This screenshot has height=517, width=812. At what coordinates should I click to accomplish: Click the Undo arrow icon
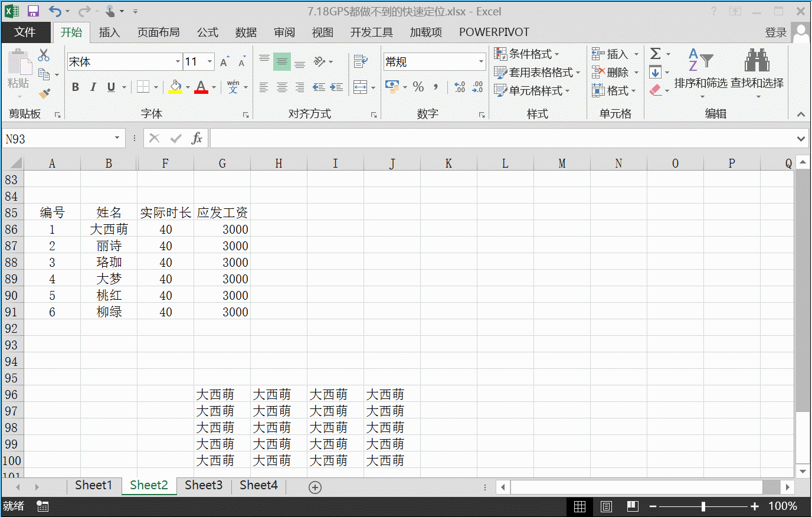55,10
